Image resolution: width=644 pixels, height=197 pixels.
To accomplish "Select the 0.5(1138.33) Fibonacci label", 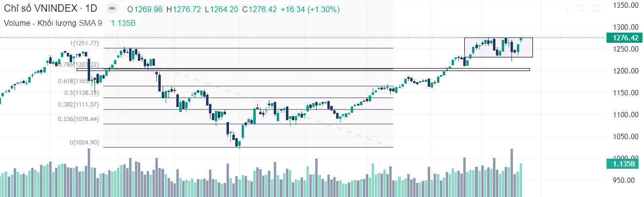I will pyautogui.click(x=79, y=92).
